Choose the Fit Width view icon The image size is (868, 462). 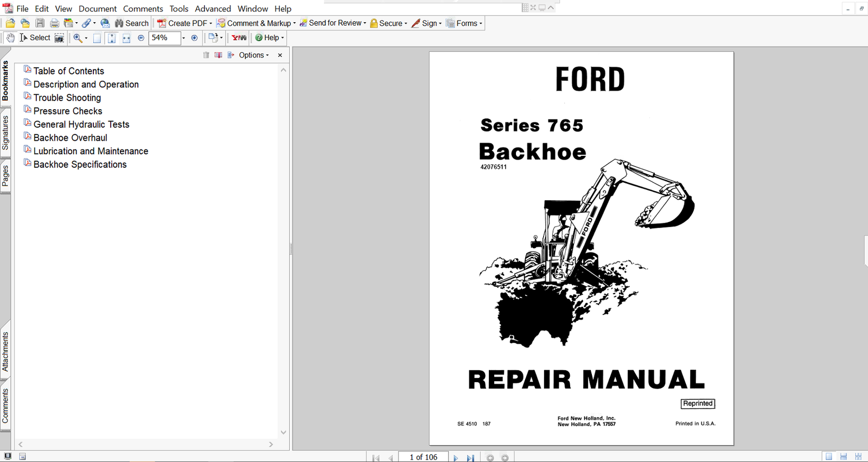126,38
